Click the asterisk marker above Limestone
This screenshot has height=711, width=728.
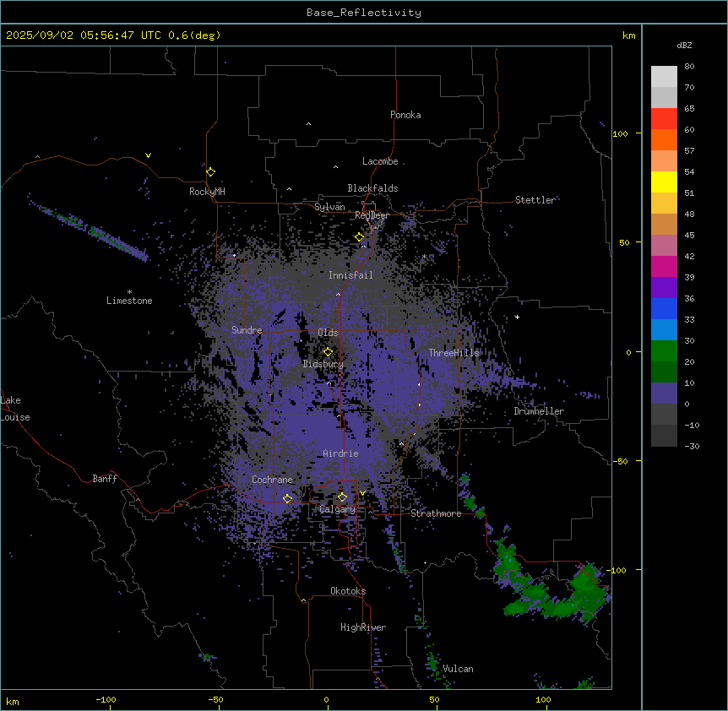pyautogui.click(x=129, y=292)
